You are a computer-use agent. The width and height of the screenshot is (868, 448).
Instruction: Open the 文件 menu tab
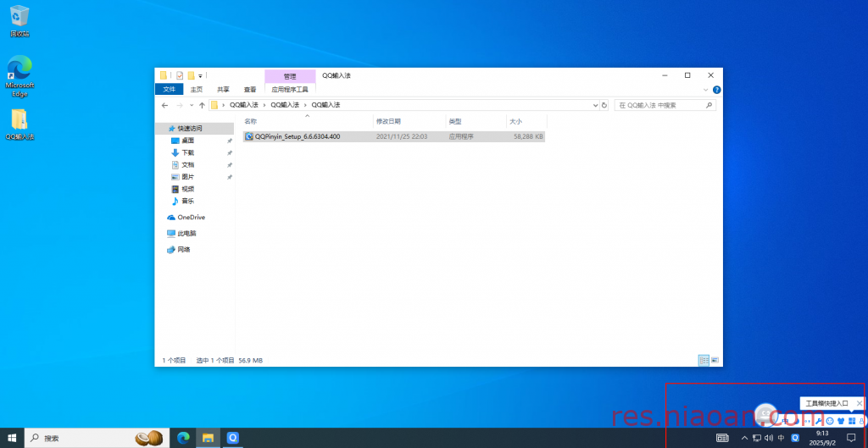tap(169, 89)
